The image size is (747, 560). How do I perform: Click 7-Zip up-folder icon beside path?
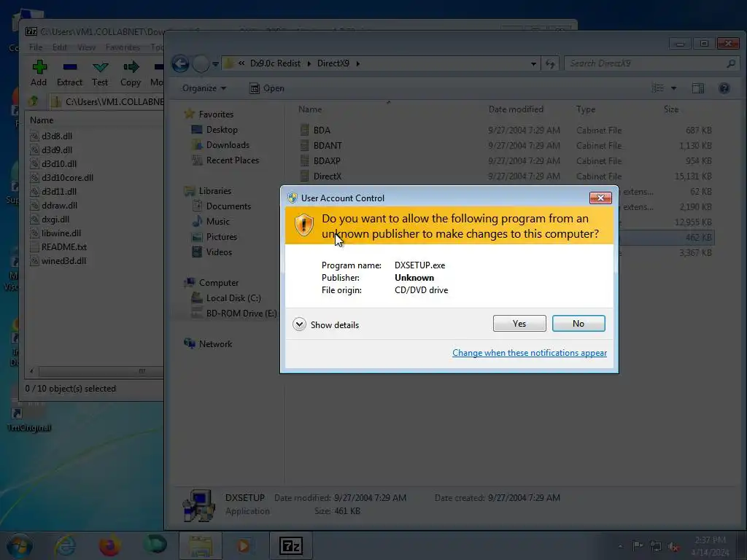[x=34, y=101]
